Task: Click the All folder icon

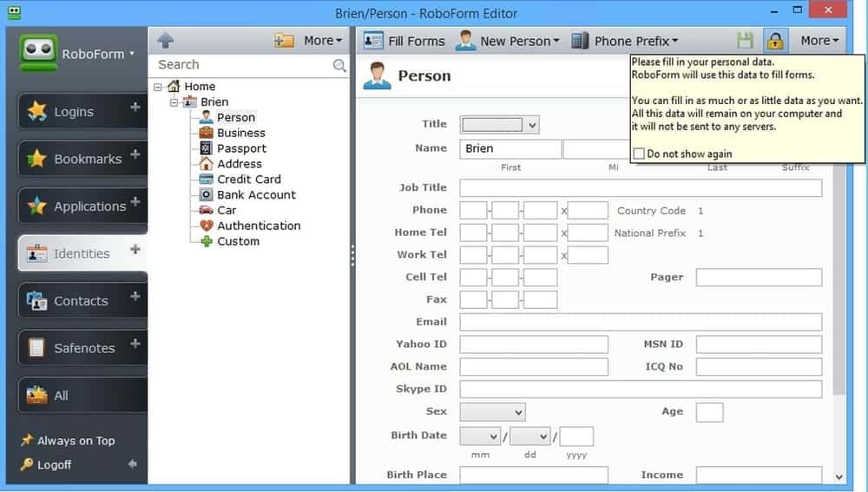Action: coord(37,395)
